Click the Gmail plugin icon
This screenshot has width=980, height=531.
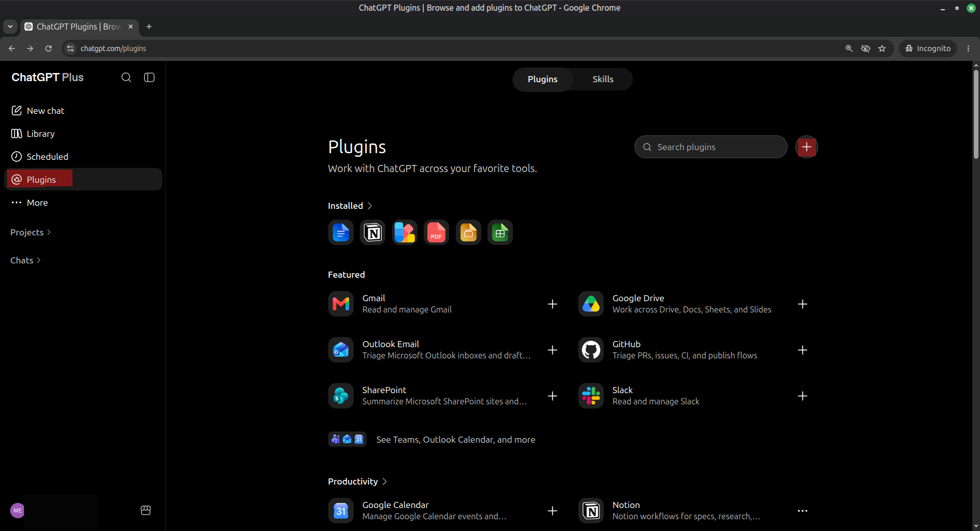[341, 304]
